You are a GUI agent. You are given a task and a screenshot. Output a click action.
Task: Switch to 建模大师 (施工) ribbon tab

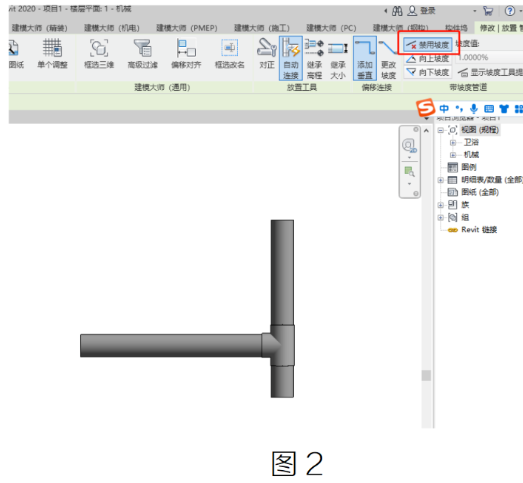pos(262,28)
